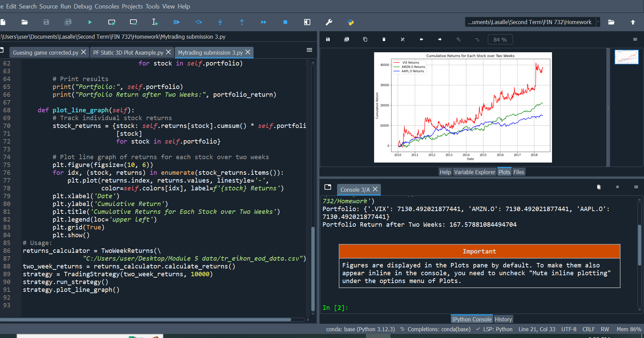Image resolution: width=644 pixels, height=338 pixels.
Task: Stop debugging with square icon
Action: (285, 22)
